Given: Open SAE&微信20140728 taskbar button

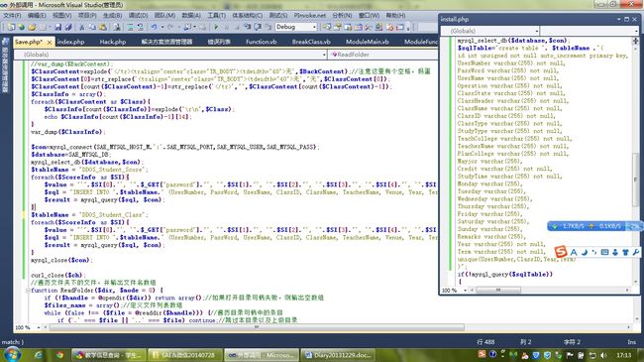Looking at the screenshot, I should [185, 355].
